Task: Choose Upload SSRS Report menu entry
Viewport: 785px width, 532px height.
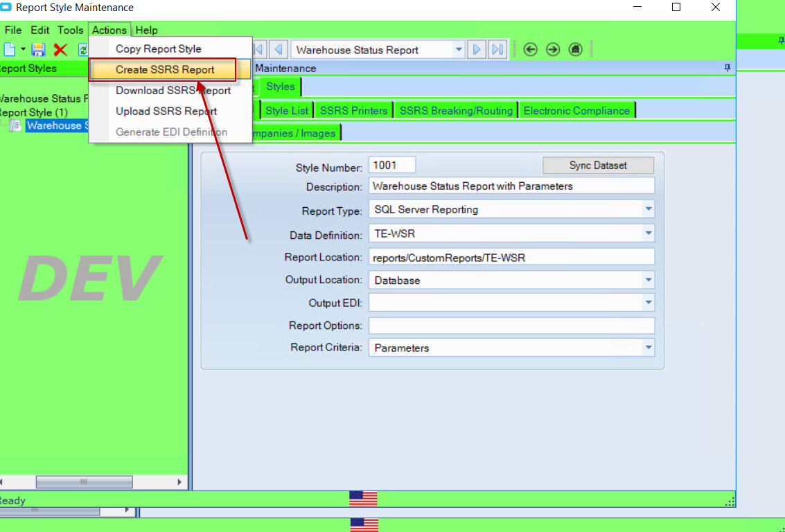Action: point(170,111)
